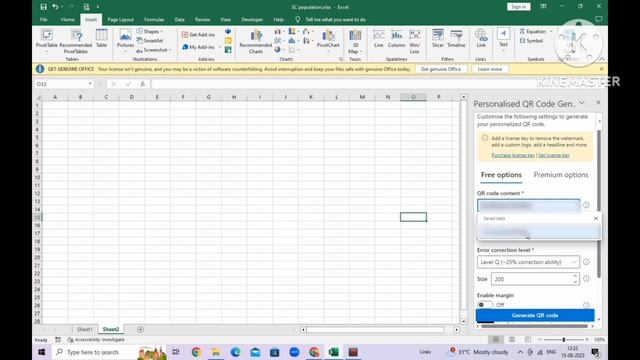Adjust the zoom slider in status bar
Viewport: 640px width, 360px height.
click(x=563, y=340)
